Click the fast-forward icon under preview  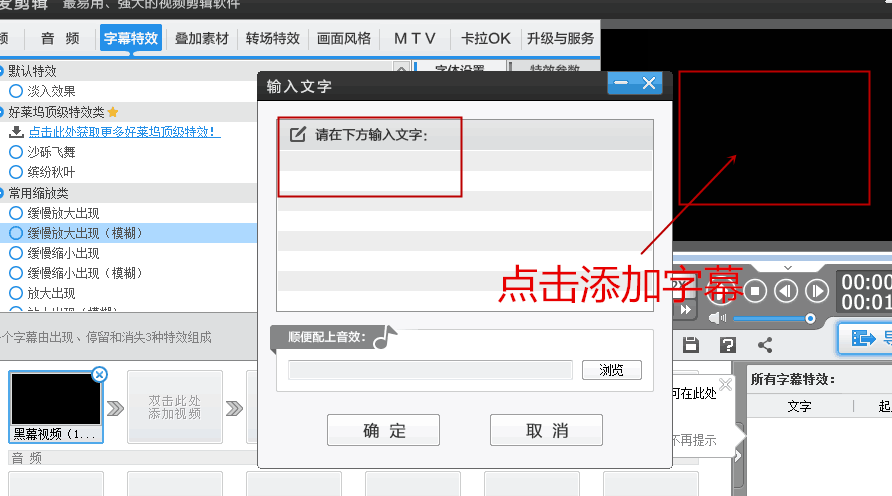[685, 309]
